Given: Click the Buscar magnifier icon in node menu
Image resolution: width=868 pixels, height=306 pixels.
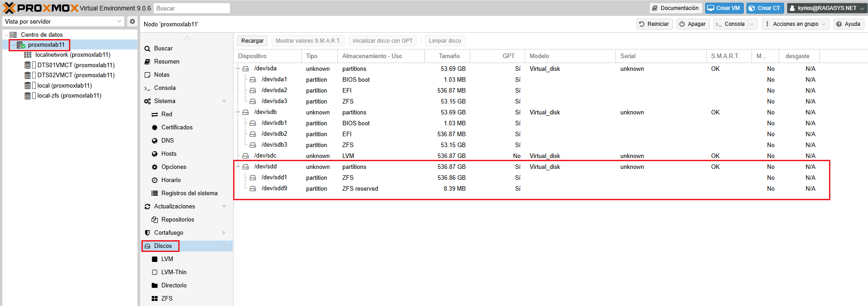Looking at the screenshot, I should 147,49.
